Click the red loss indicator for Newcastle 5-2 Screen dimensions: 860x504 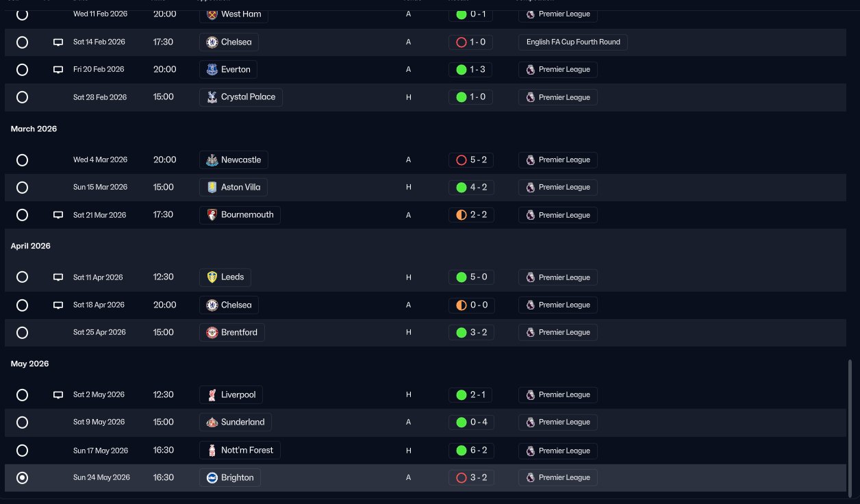(461, 160)
